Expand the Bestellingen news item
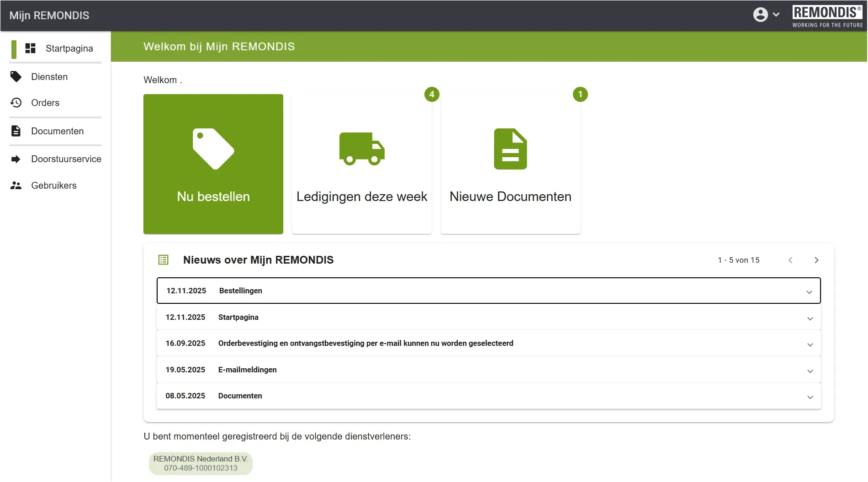 coord(809,292)
